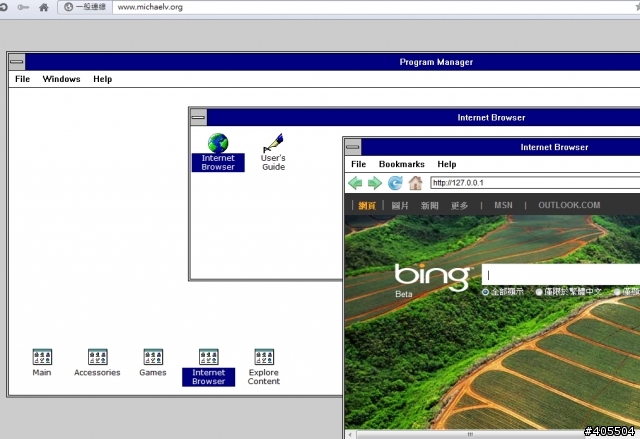640x439 pixels.
Task: Click the green Back arrow in Internet Browser
Action: pos(356,183)
